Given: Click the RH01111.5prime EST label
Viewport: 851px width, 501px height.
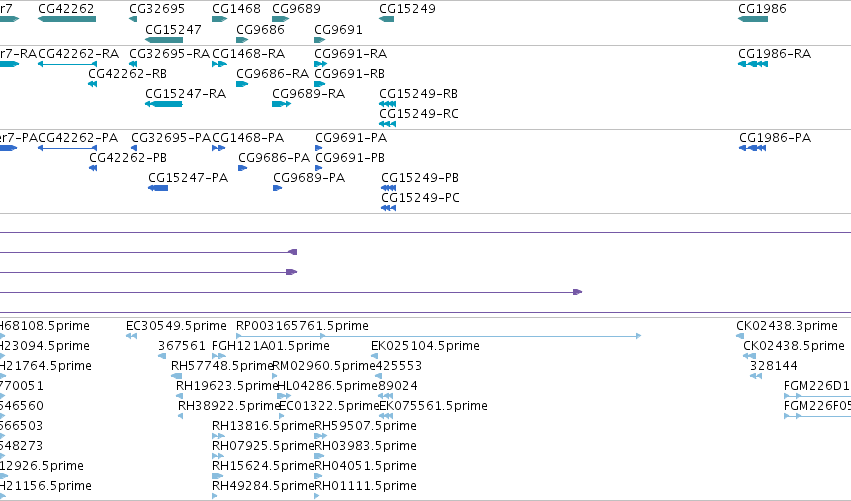Looking at the screenshot, I should [x=366, y=486].
